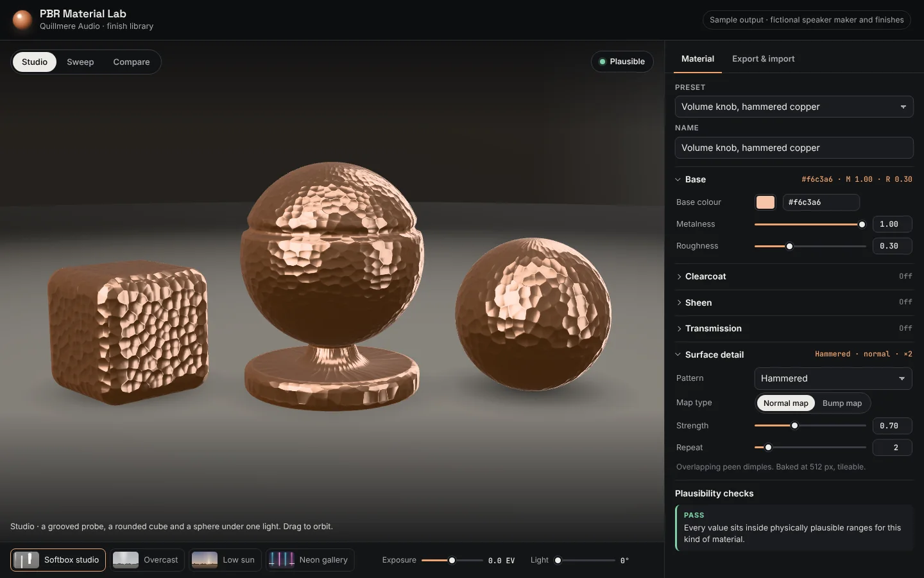Viewport: 924px width, 578px height.
Task: Select the Softbox studio environment thumbnail
Action: [26, 560]
